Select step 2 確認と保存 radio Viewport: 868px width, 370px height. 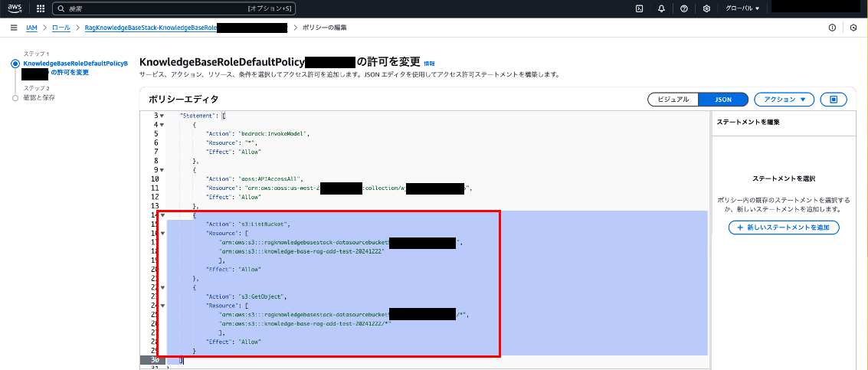15,98
